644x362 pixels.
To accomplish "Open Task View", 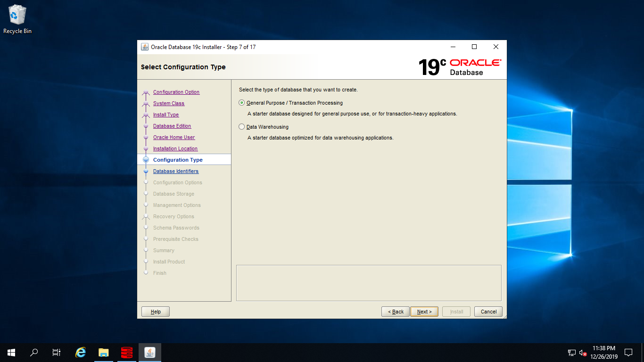I will 56,352.
